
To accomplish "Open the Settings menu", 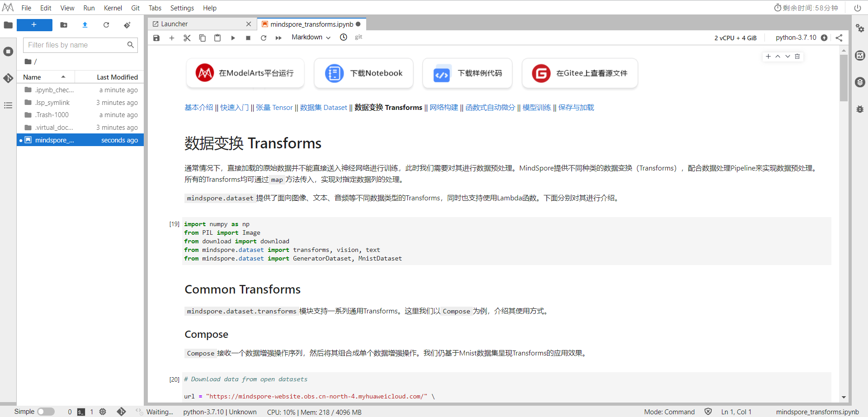I will (182, 8).
